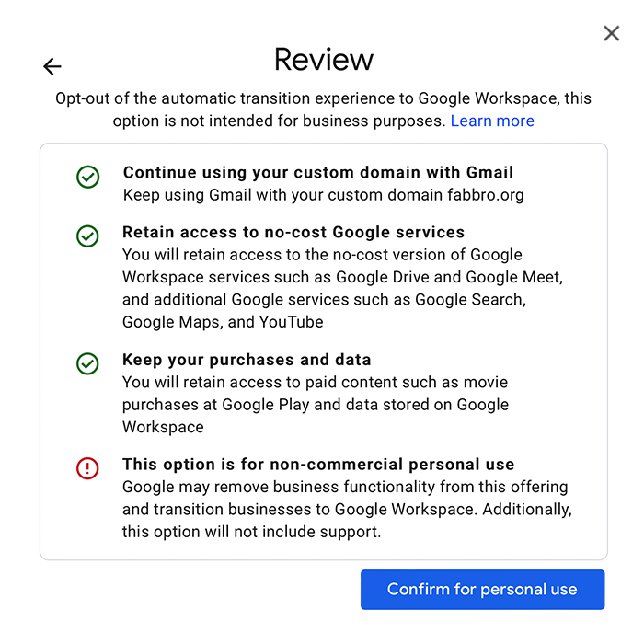Click the fabbro.org domain name text
644x644 pixels.
point(486,195)
